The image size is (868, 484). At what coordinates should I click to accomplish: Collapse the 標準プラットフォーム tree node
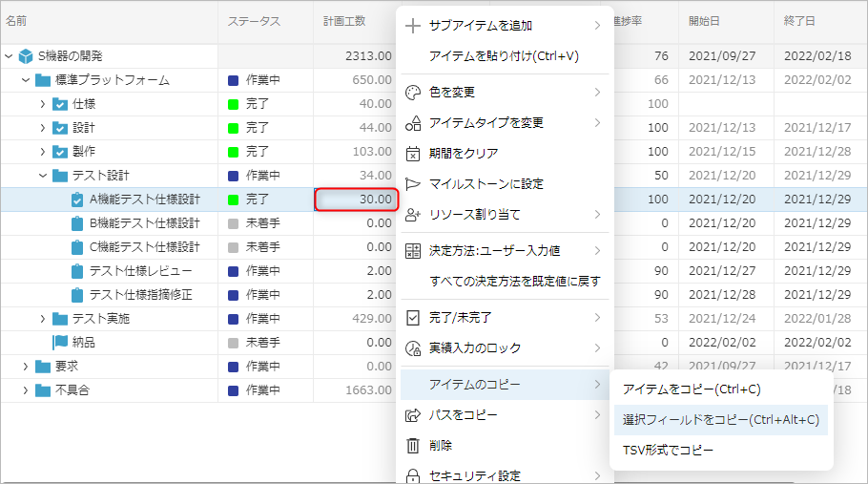click(x=26, y=80)
